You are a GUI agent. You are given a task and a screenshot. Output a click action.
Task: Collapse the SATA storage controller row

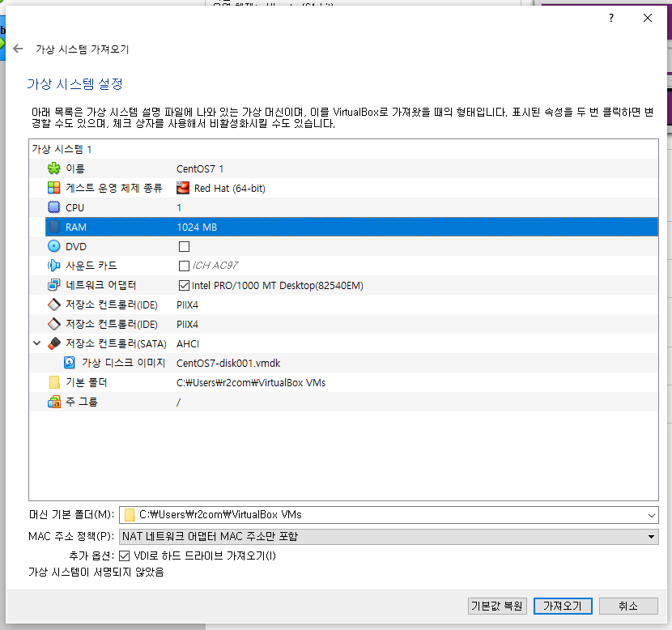pyautogui.click(x=37, y=343)
